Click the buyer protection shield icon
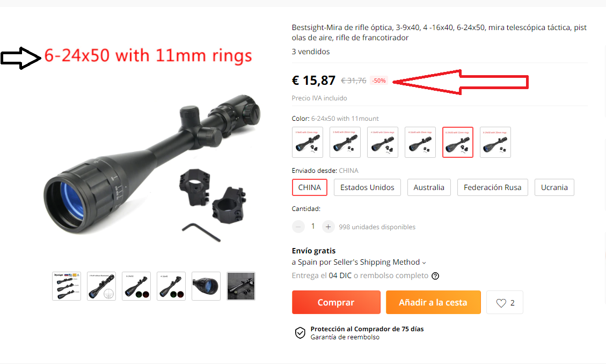 (x=300, y=333)
